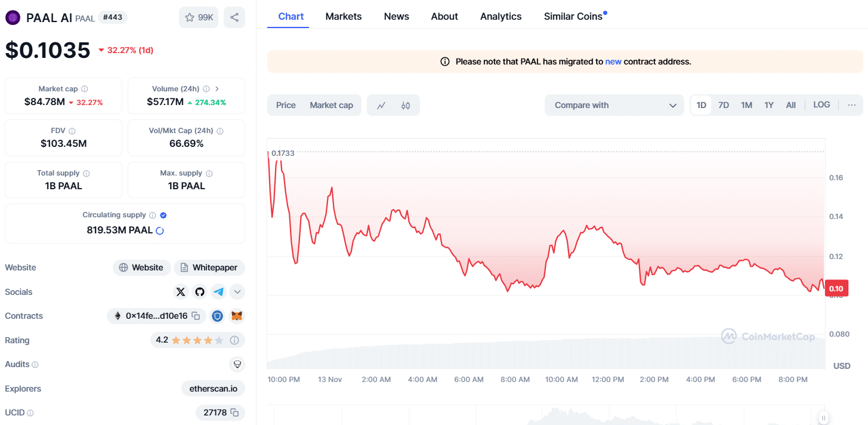This screenshot has height=425, width=868.
Task: Select the 1M time range
Action: (x=746, y=105)
